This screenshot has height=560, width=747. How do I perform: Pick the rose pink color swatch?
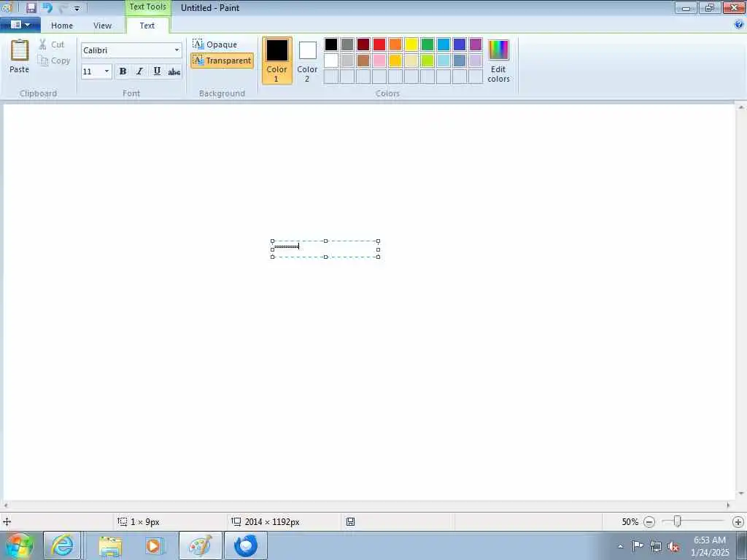(379, 61)
